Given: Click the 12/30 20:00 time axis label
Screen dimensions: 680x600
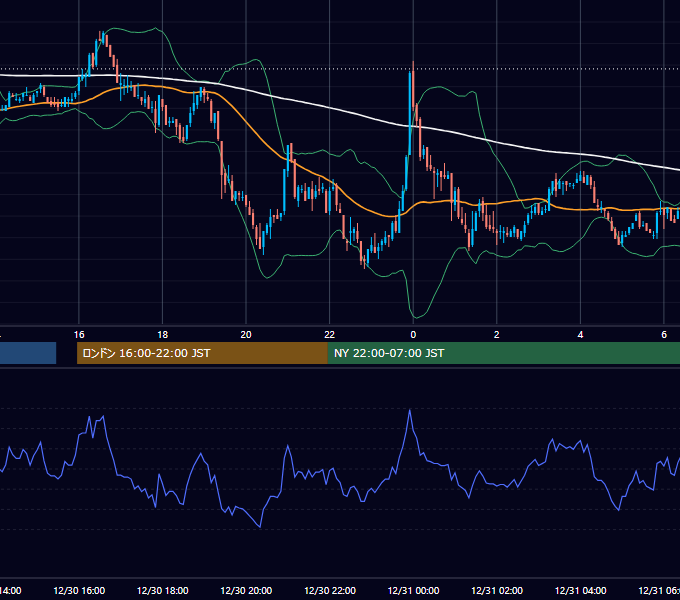Looking at the screenshot, I should [x=246, y=590].
